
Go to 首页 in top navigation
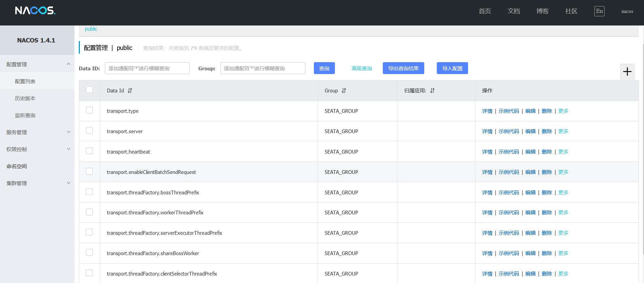(x=485, y=11)
